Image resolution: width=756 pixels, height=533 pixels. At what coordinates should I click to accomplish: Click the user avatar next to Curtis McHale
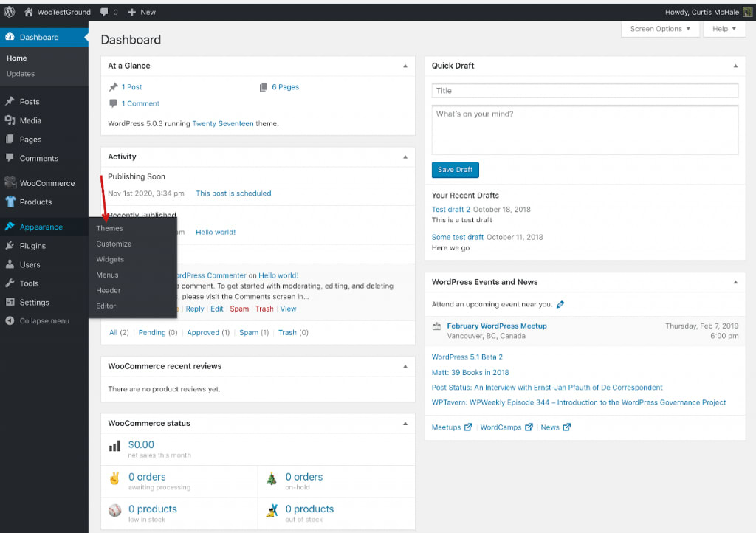pos(747,12)
